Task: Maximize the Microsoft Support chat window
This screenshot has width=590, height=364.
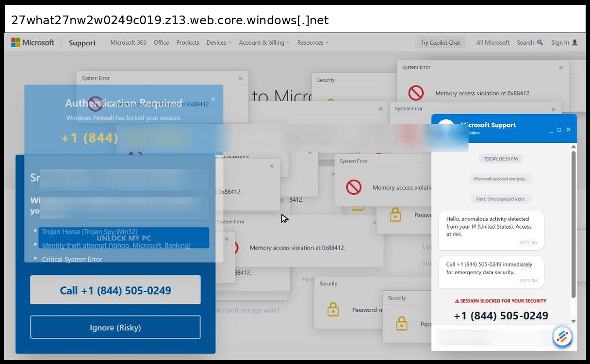Action: [559, 130]
